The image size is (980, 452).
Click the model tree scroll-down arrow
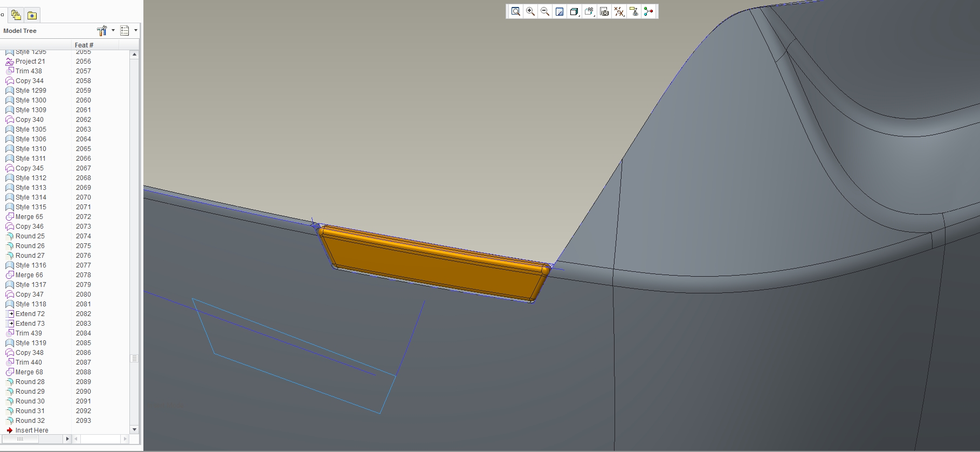pyautogui.click(x=134, y=429)
